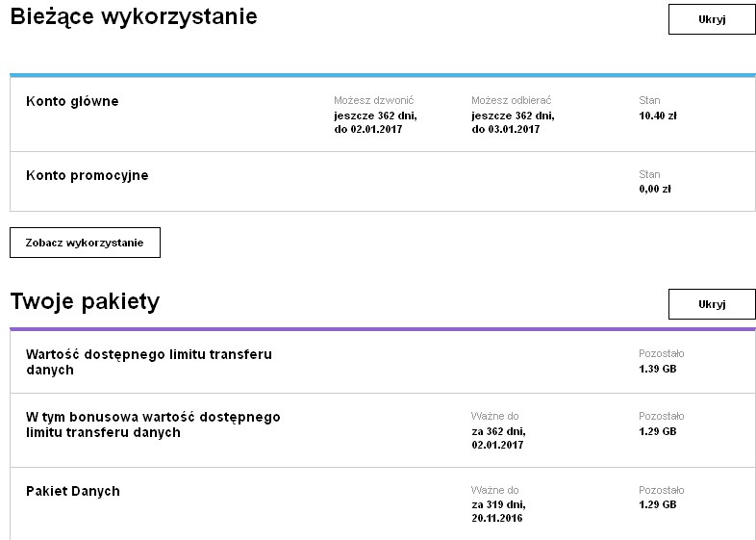Select Wartość dostępnego limitu transferu danych label
Viewport: 756px width, 540px height.
click(149, 362)
